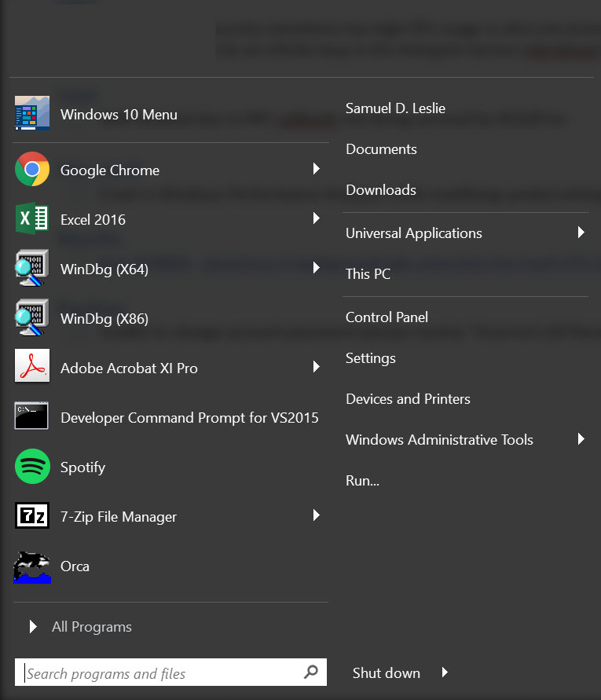Open the Shut down options arrow

445,673
